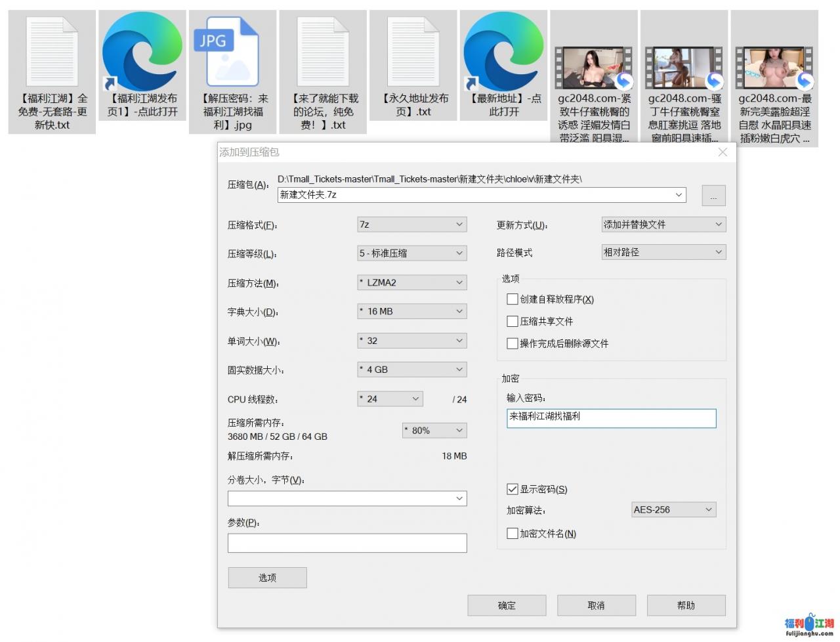This screenshot has width=840, height=642.
Task: Enable the 加密文件名 checkbox
Action: coord(513,534)
